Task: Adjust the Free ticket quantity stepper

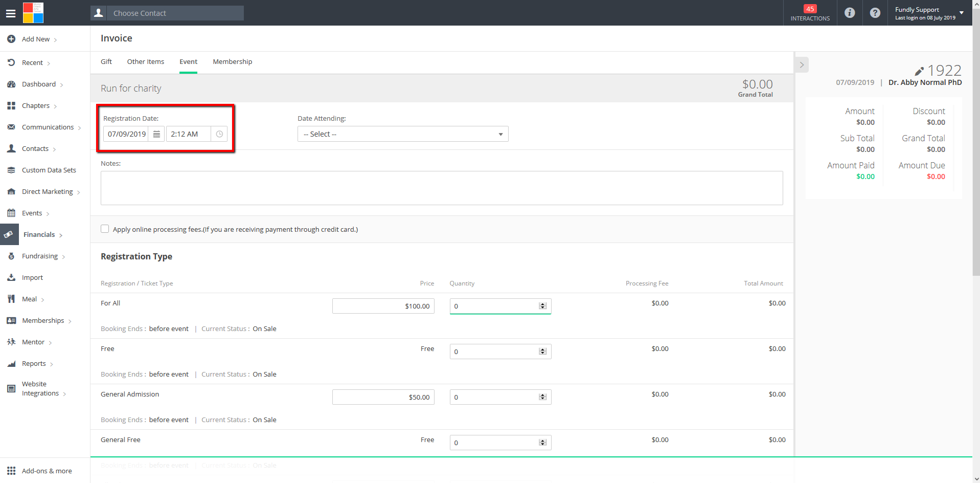Action: pyautogui.click(x=543, y=352)
